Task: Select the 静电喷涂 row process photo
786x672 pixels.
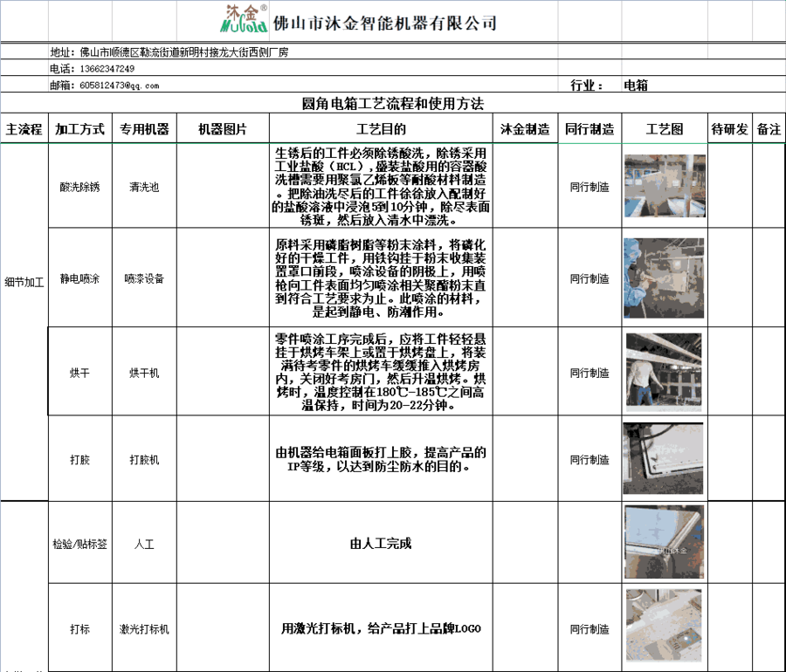Action: tap(664, 278)
